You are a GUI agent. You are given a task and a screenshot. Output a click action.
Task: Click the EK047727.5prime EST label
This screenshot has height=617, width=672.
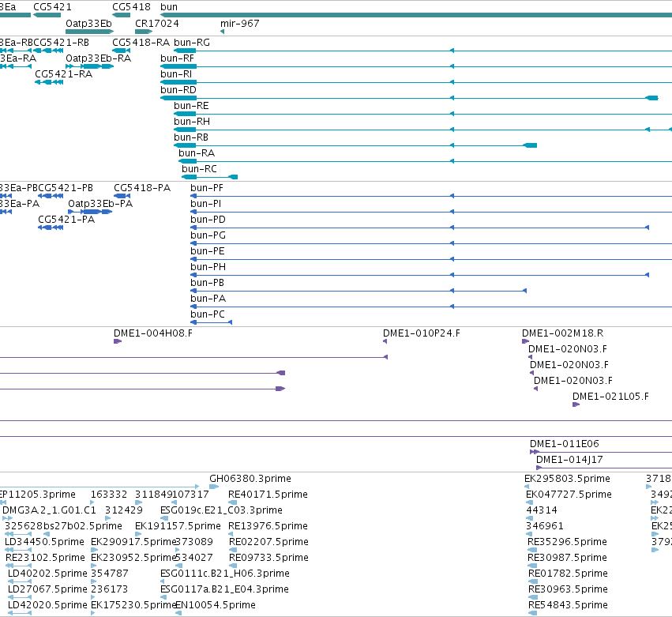(569, 495)
